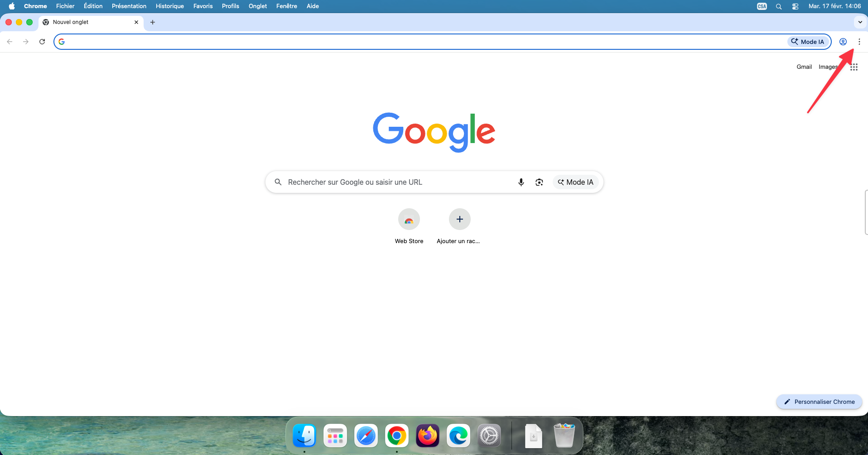868x455 pixels.
Task: Open Microsoft Edge from the dock
Action: [458, 436]
